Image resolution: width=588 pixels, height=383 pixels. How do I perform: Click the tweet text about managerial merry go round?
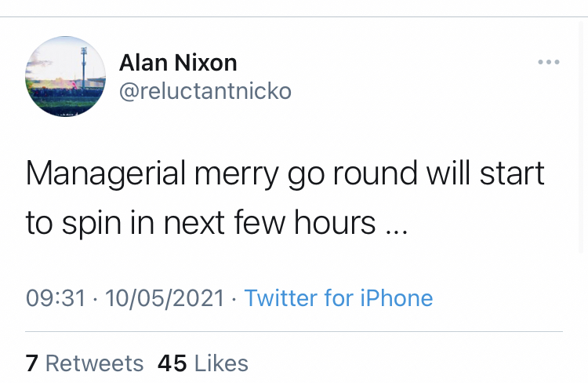click(285, 198)
